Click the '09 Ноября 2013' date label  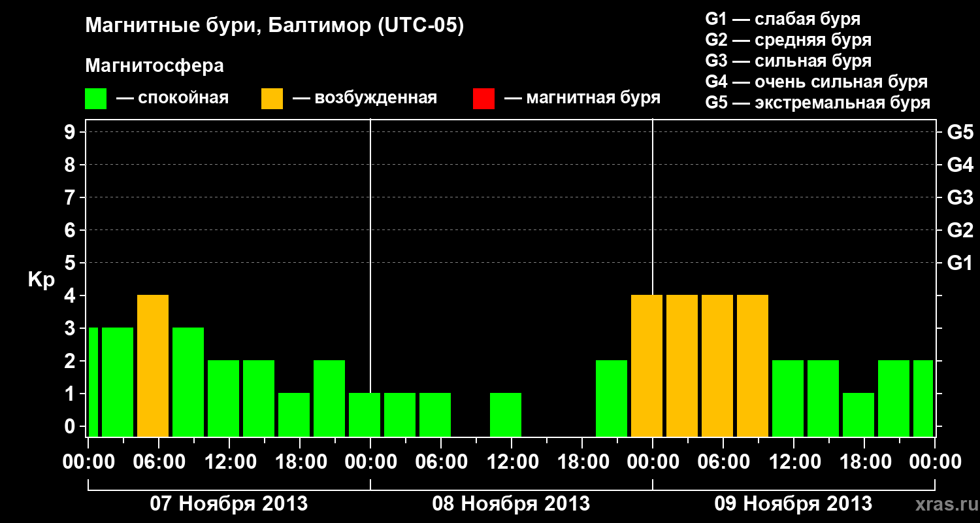793,503
